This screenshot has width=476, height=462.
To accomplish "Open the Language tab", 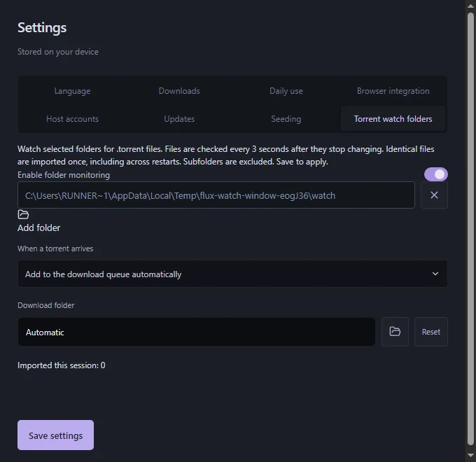I will (72, 91).
